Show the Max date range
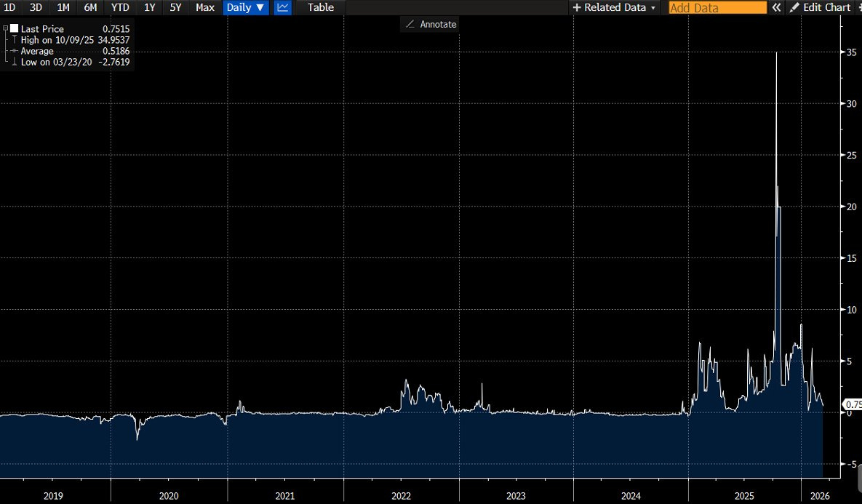This screenshot has width=862, height=504. (205, 7)
